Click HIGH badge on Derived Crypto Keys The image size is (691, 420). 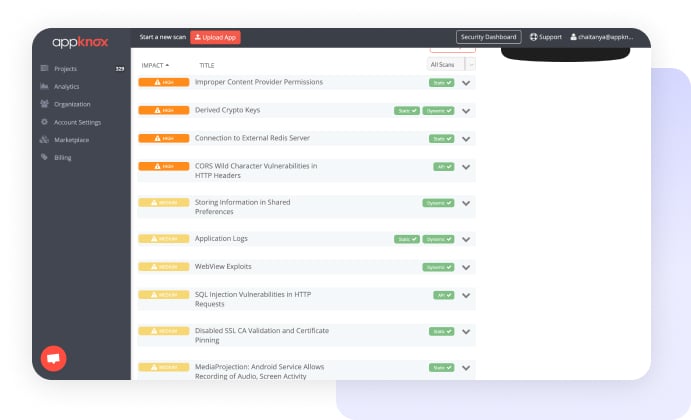click(x=164, y=110)
